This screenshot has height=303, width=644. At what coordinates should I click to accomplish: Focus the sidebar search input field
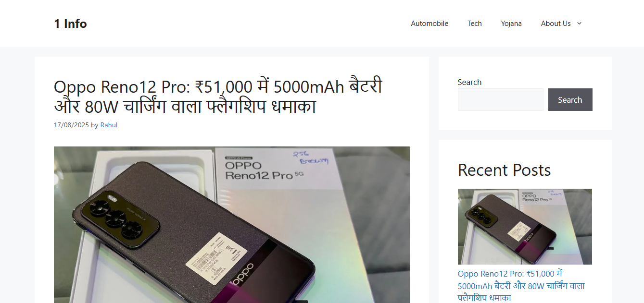pyautogui.click(x=500, y=100)
